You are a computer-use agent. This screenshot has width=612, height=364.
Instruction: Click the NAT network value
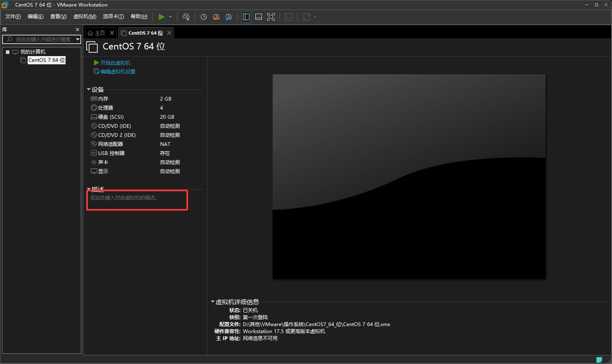pyautogui.click(x=165, y=144)
